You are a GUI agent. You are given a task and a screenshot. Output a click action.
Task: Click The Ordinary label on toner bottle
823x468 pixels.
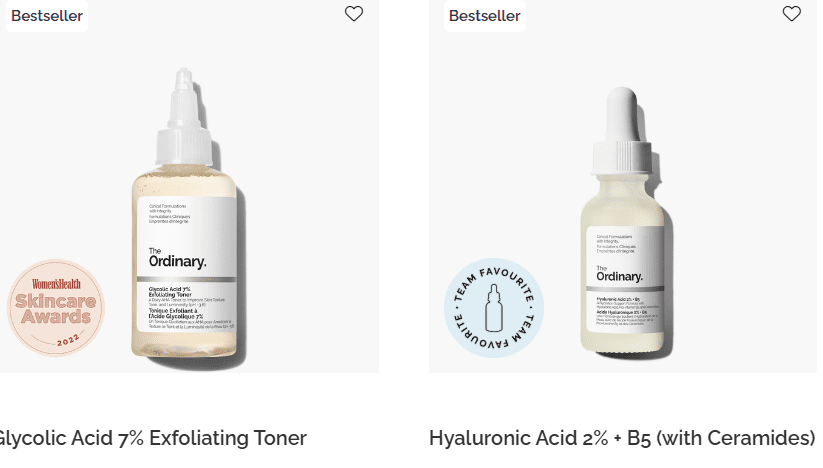click(177, 258)
